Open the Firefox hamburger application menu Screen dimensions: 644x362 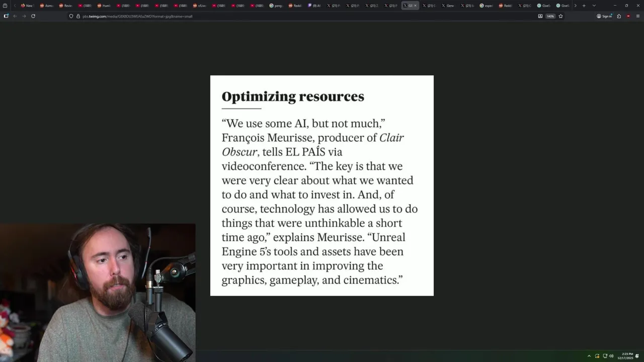[x=637, y=16]
